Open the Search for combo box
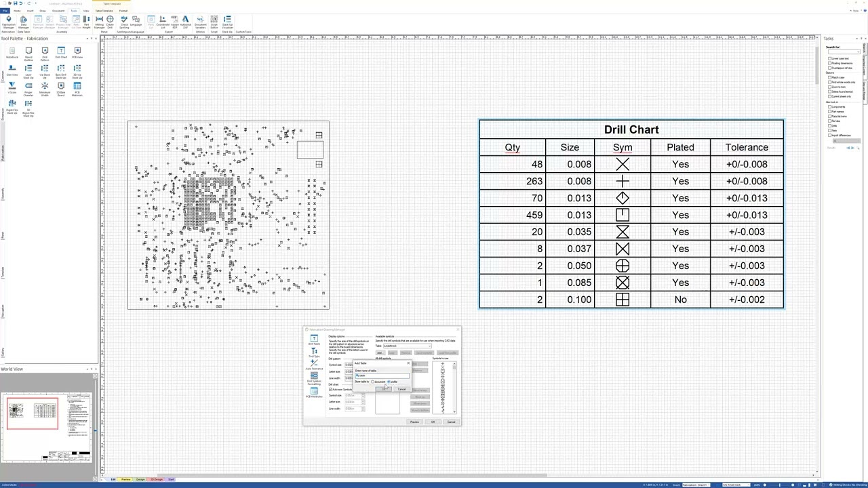 click(x=844, y=52)
